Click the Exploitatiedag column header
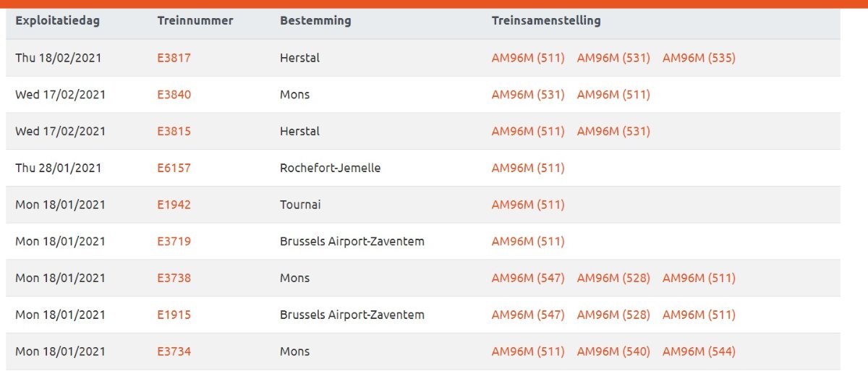 point(57,20)
